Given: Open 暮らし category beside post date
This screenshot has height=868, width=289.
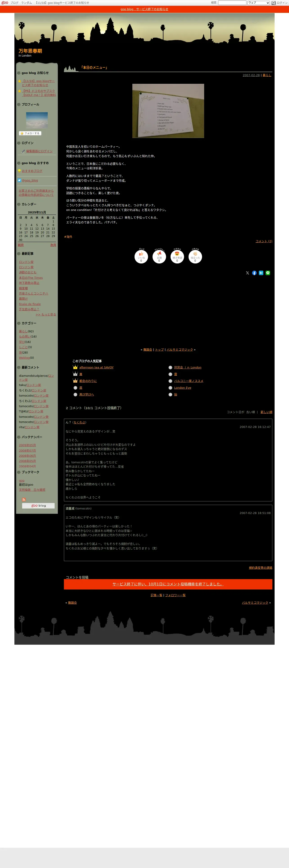Looking at the screenshot, I should click(267, 75).
